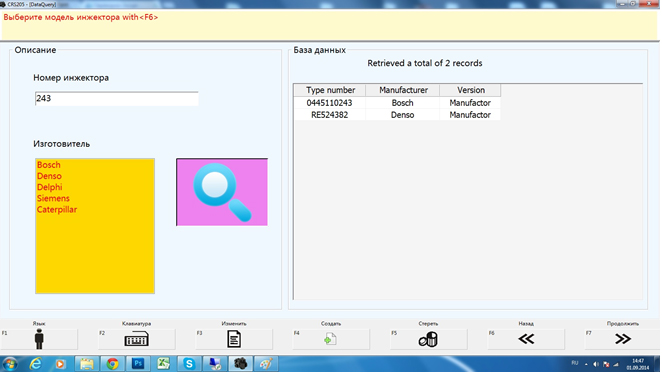Choose Delphi from the manufacturer list
This screenshot has width=662, height=373.
(49, 187)
